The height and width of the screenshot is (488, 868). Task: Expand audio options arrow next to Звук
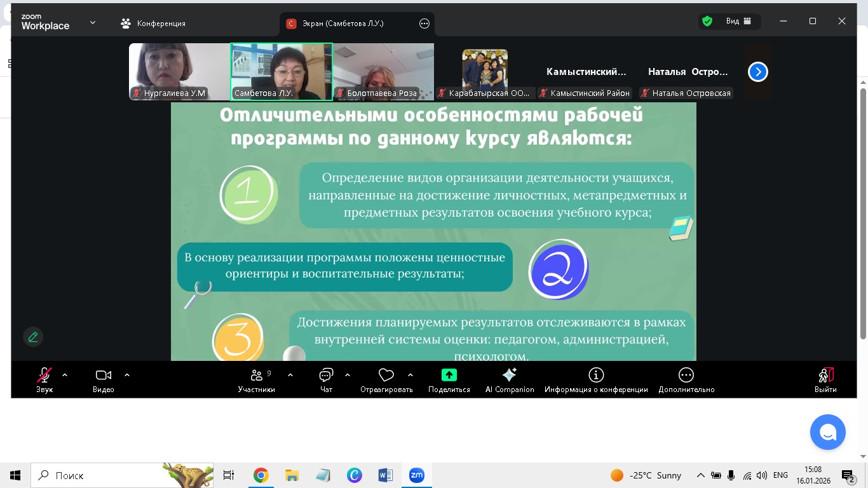pyautogui.click(x=65, y=375)
